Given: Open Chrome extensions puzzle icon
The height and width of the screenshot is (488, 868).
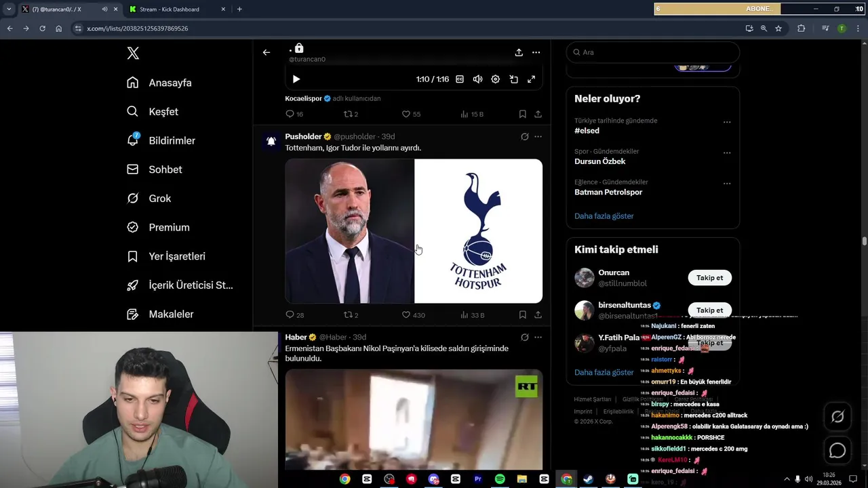Looking at the screenshot, I should (x=802, y=28).
